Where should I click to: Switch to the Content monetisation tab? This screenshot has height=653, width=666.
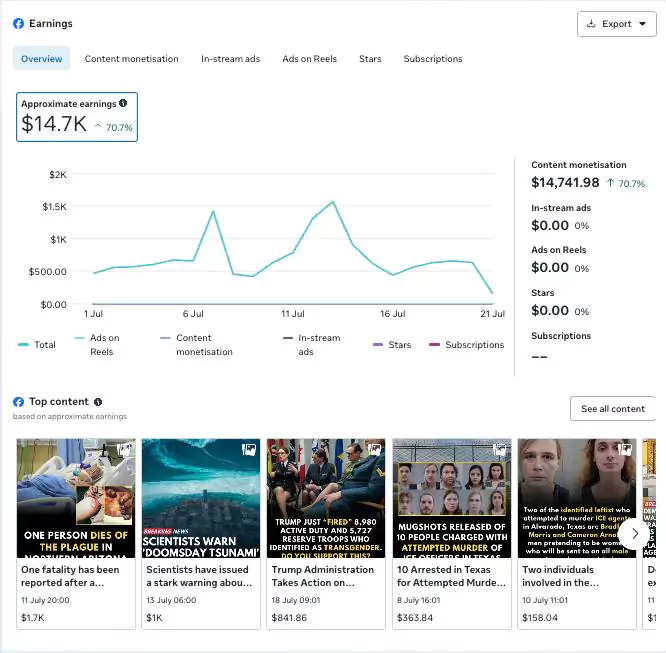tap(131, 59)
